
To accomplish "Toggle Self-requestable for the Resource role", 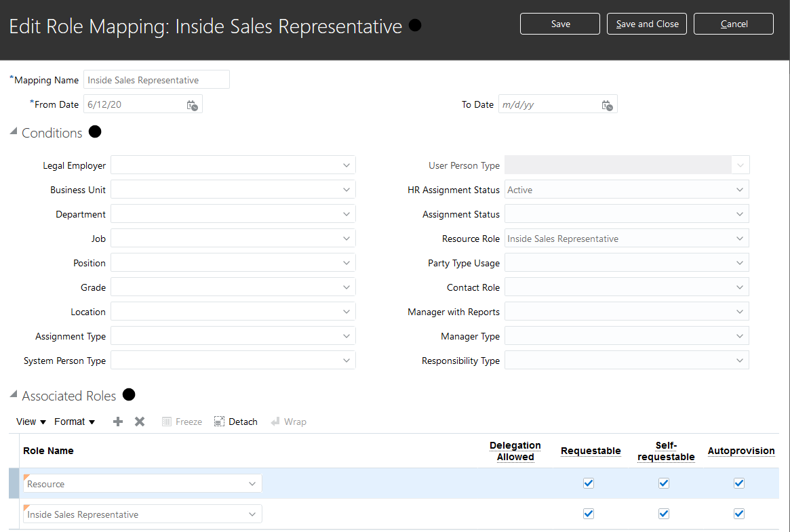I will click(664, 483).
